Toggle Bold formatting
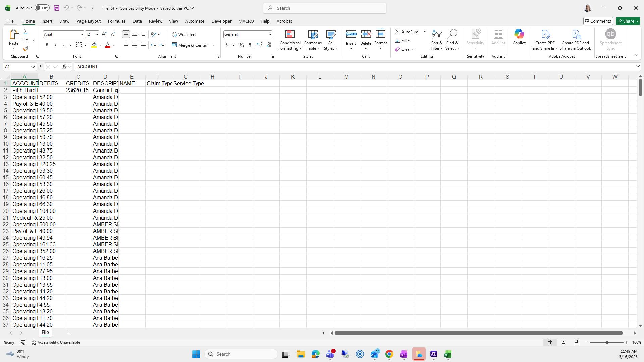 (47, 45)
